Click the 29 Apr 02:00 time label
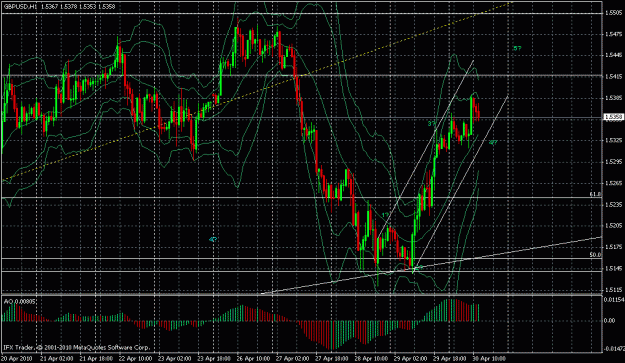 [x=411, y=358]
